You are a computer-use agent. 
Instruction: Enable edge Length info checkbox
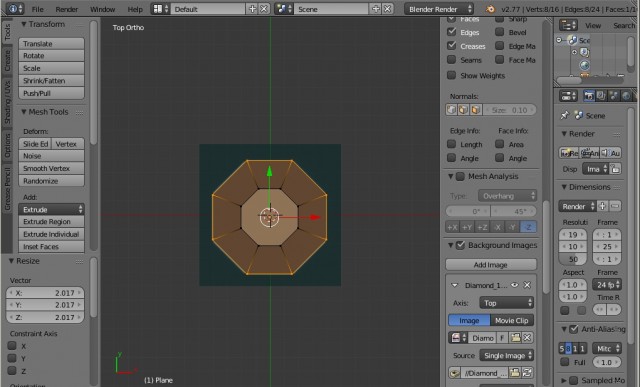tap(451, 144)
